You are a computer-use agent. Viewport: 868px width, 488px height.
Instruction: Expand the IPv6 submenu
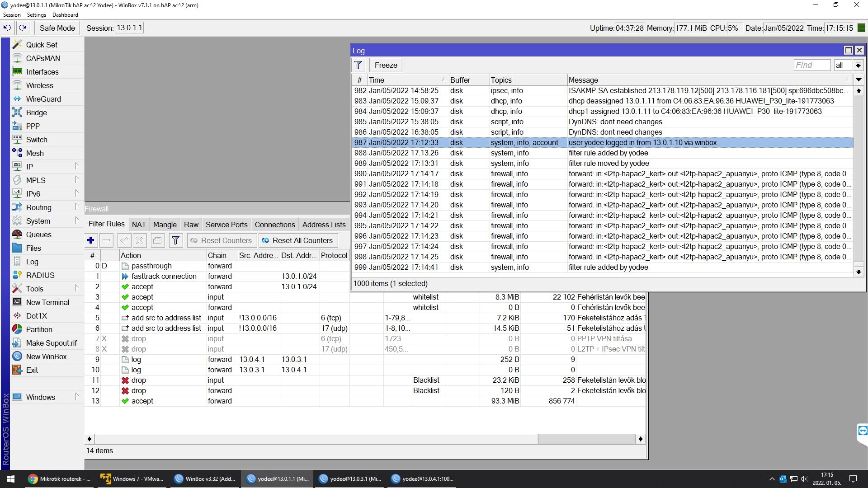[x=77, y=193]
